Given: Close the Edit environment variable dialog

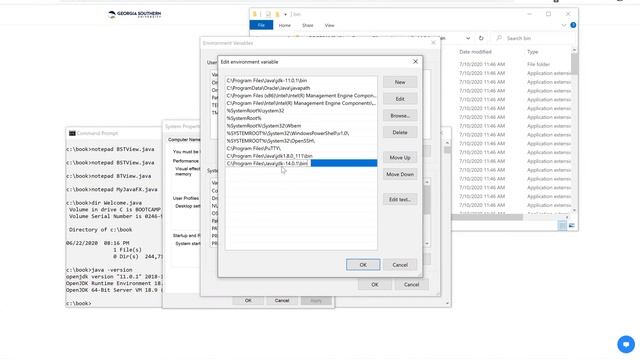Looking at the screenshot, I should coord(415,62).
